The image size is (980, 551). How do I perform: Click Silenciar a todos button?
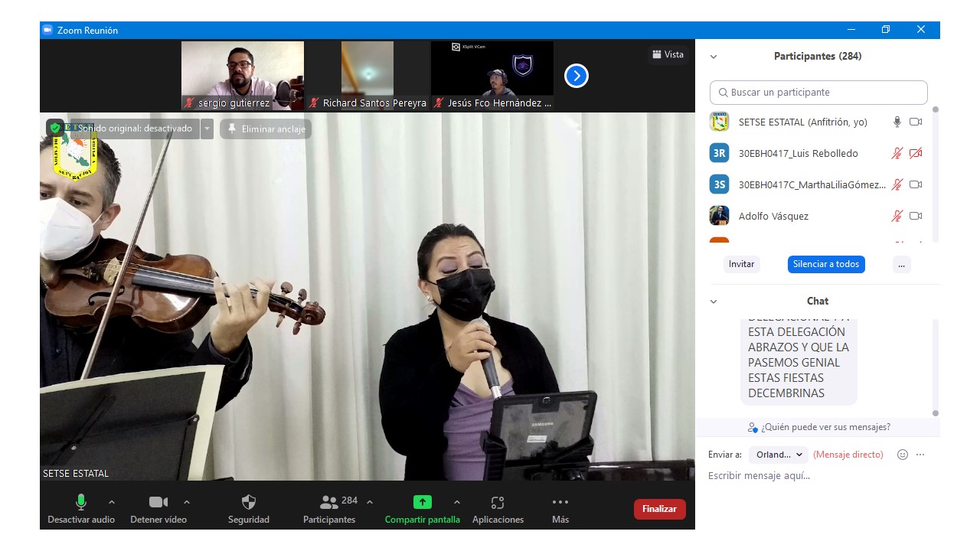click(x=826, y=264)
